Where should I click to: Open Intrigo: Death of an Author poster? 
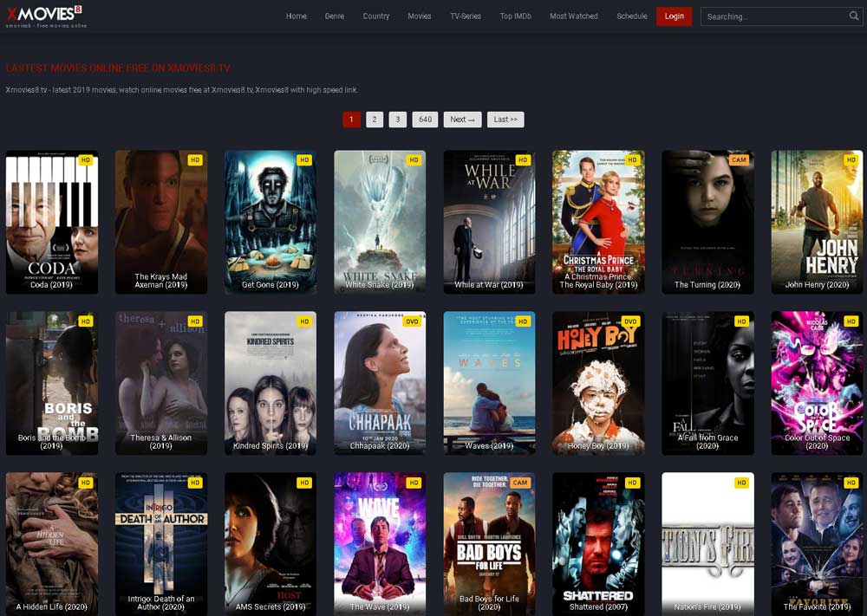click(161, 543)
